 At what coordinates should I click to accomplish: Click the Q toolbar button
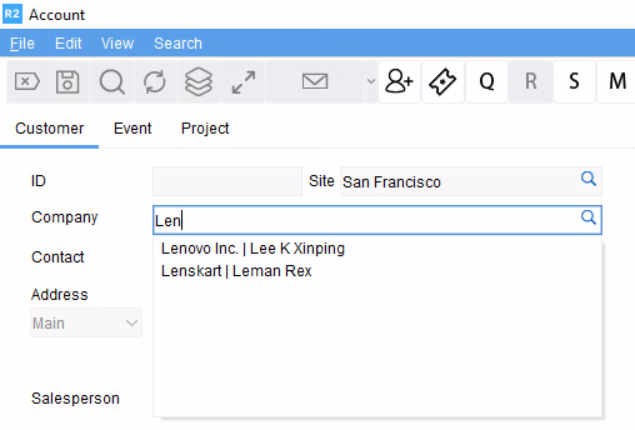(487, 82)
